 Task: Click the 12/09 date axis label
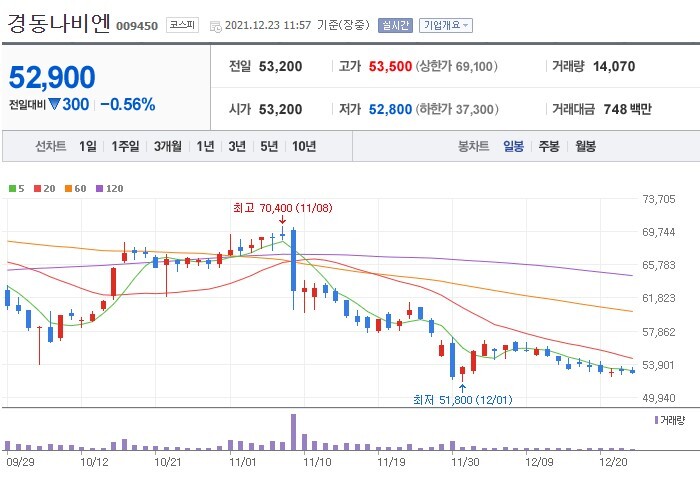click(539, 462)
